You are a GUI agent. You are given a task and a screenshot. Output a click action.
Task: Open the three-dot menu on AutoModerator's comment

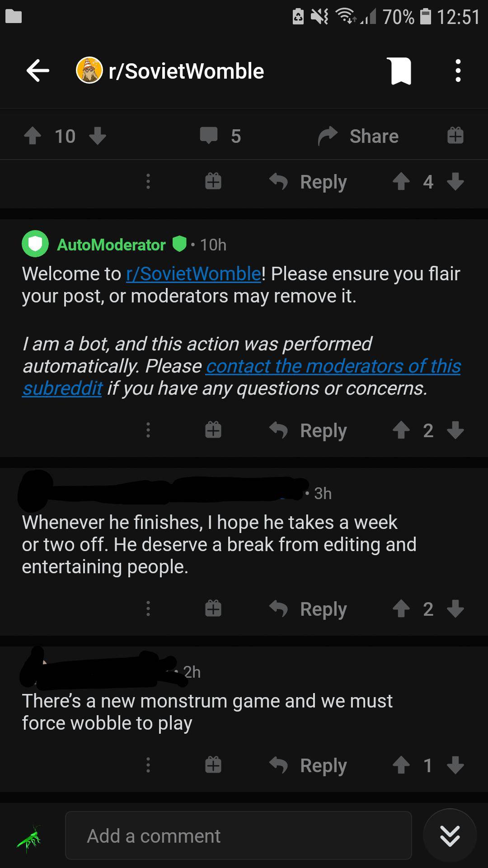point(148,430)
